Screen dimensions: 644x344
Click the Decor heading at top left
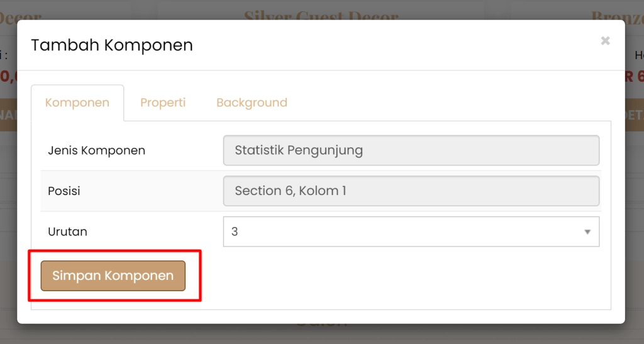tap(20, 15)
